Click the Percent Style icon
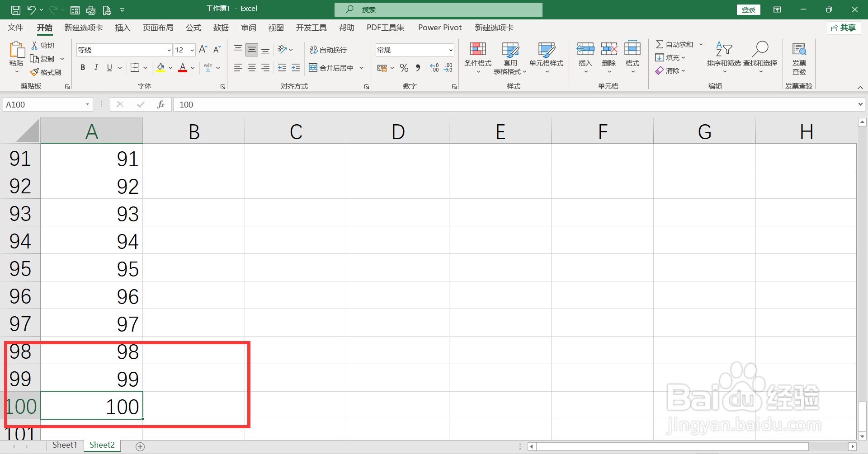The height and width of the screenshot is (454, 868). pos(404,68)
